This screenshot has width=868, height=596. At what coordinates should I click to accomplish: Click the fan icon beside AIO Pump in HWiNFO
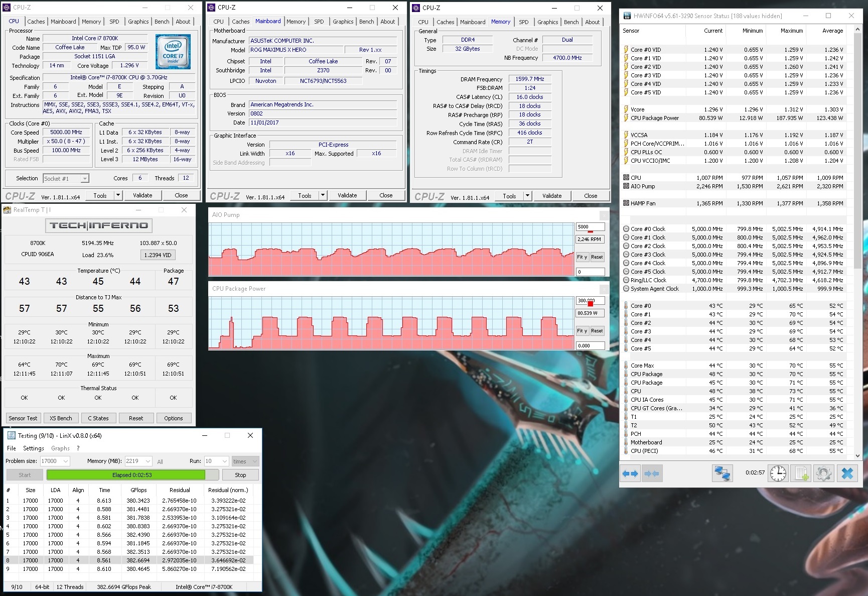click(x=626, y=186)
